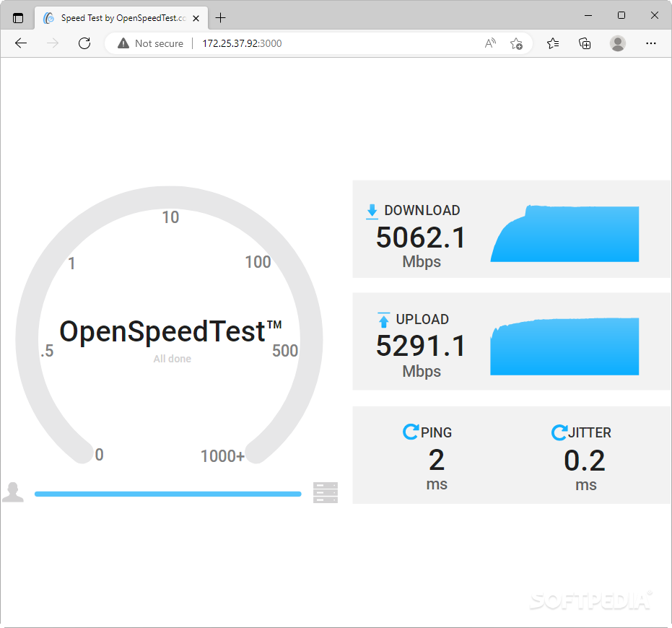Image resolution: width=672 pixels, height=628 pixels.
Task: Switch to the Speed Test tab
Action: [121, 18]
